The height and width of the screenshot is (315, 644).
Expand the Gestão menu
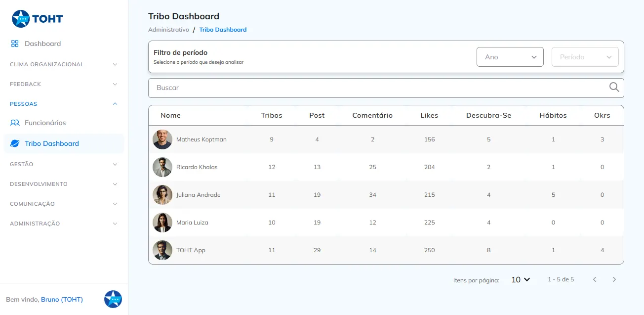(x=64, y=164)
